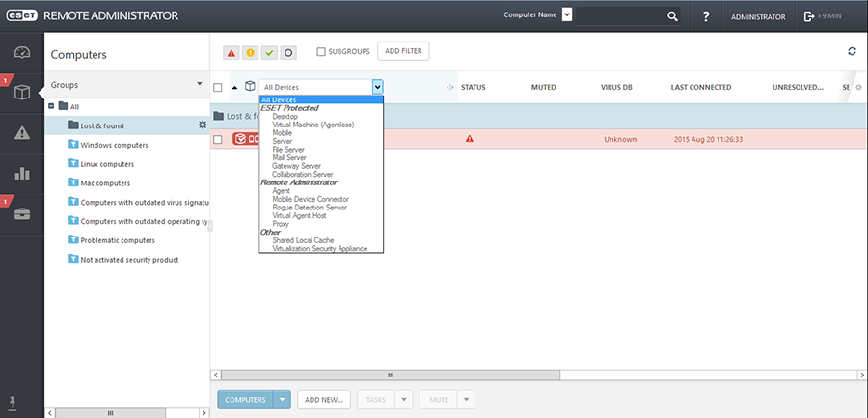Open the Computer Name search type dropdown
868x418 pixels.
pos(567,15)
